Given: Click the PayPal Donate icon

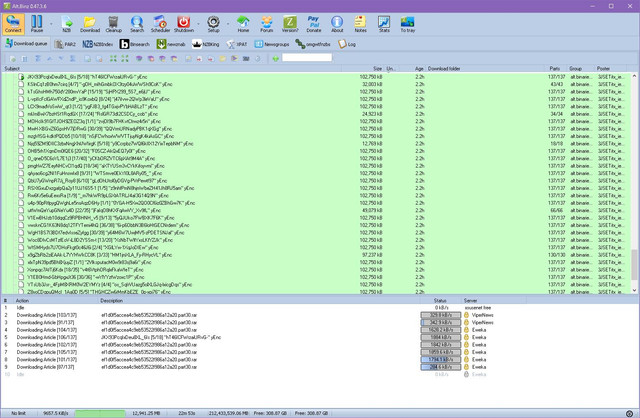Looking at the screenshot, I should (x=313, y=24).
